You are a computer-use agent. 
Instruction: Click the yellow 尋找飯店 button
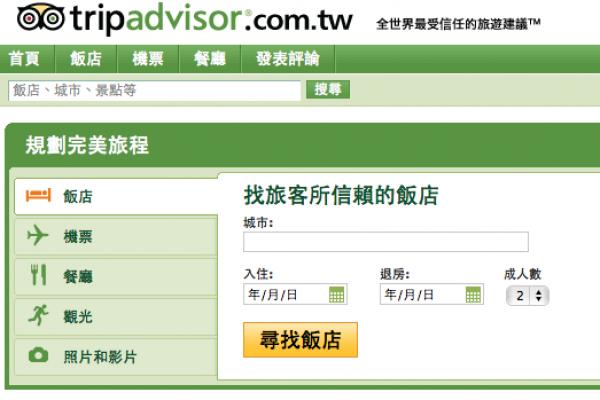[x=300, y=340]
